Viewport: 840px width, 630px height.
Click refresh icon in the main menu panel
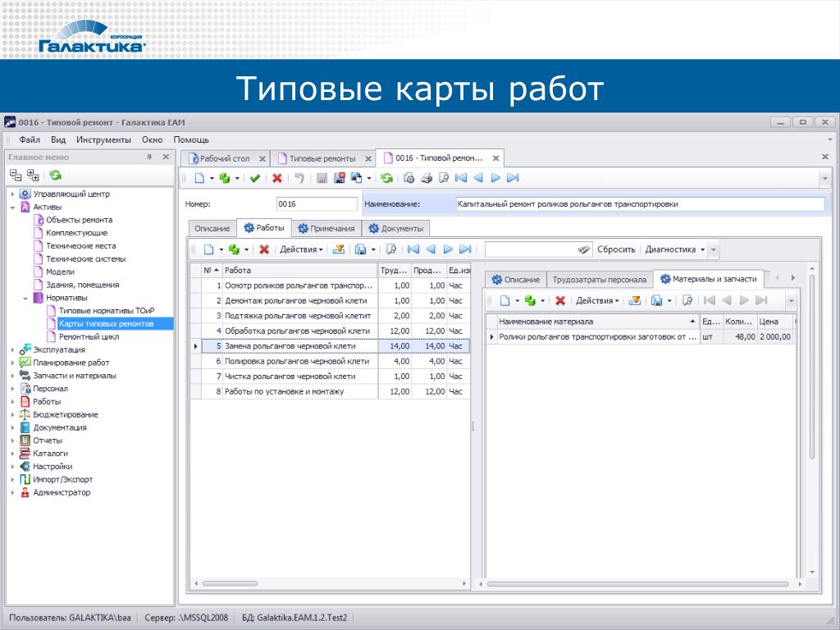point(55,176)
